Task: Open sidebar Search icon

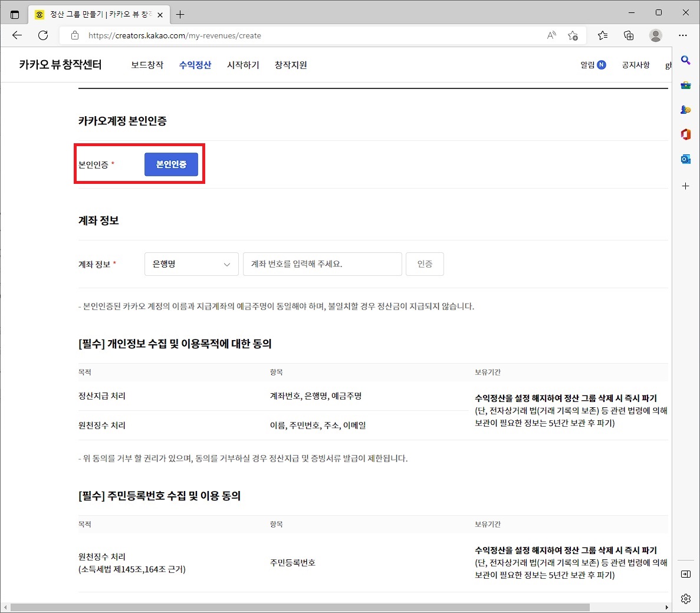Action: tap(686, 60)
